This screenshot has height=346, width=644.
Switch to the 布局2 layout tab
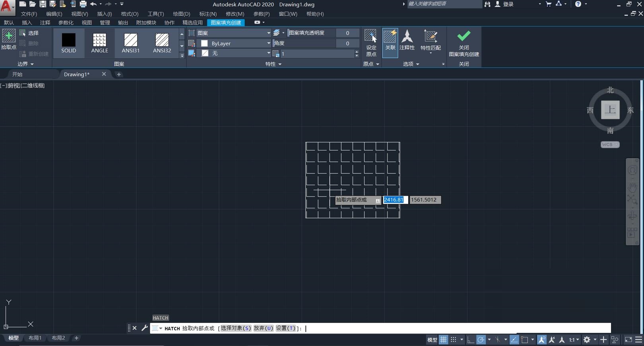click(58, 338)
